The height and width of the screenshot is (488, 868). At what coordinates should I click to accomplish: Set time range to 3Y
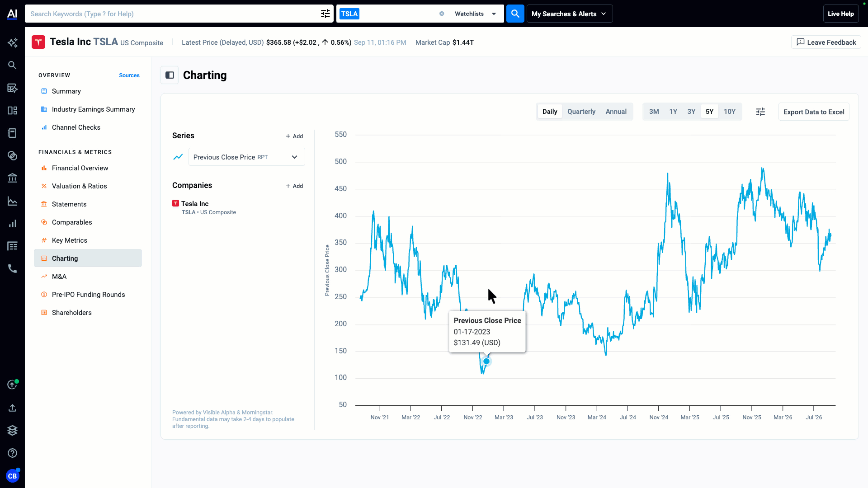pyautogui.click(x=691, y=112)
